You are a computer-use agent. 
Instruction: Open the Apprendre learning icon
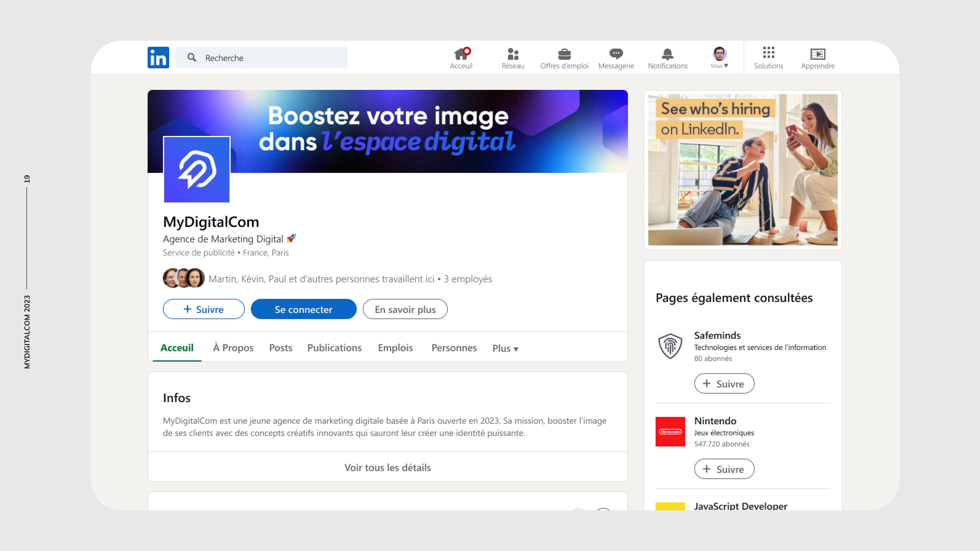[817, 54]
